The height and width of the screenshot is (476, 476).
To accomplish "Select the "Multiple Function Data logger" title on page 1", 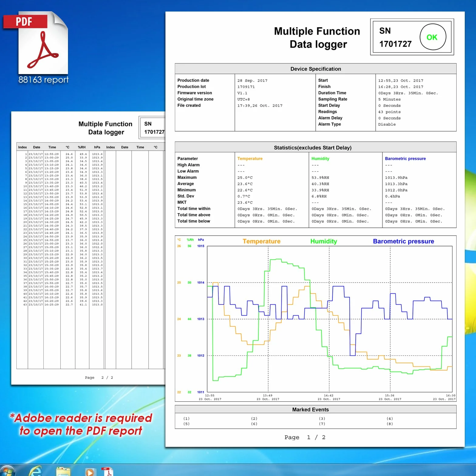I will coord(317,38).
